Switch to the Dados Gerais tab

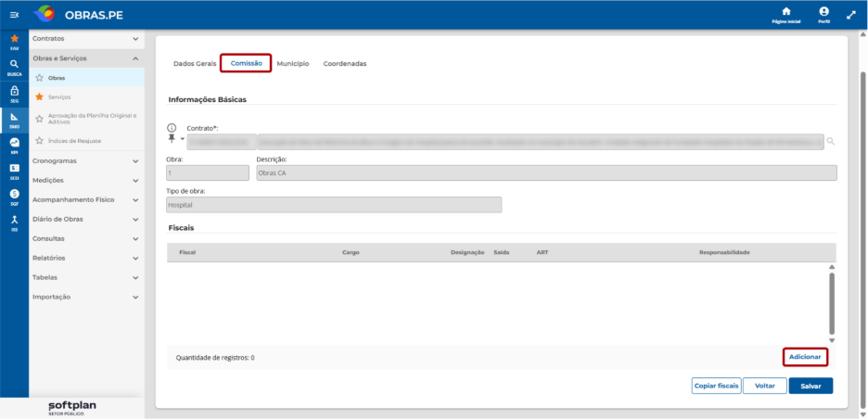(x=195, y=64)
